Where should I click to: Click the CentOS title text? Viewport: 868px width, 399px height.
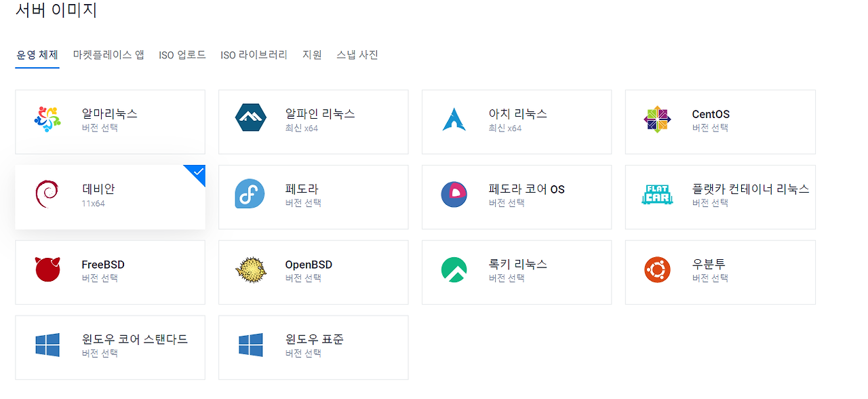pos(711,114)
